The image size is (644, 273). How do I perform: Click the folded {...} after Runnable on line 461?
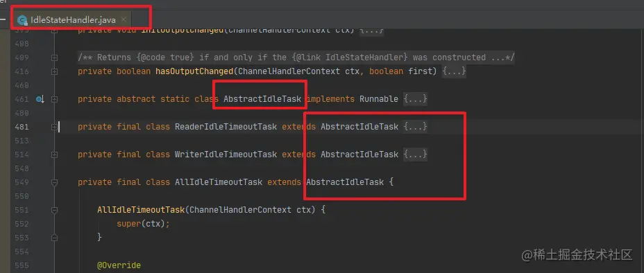[x=415, y=99]
